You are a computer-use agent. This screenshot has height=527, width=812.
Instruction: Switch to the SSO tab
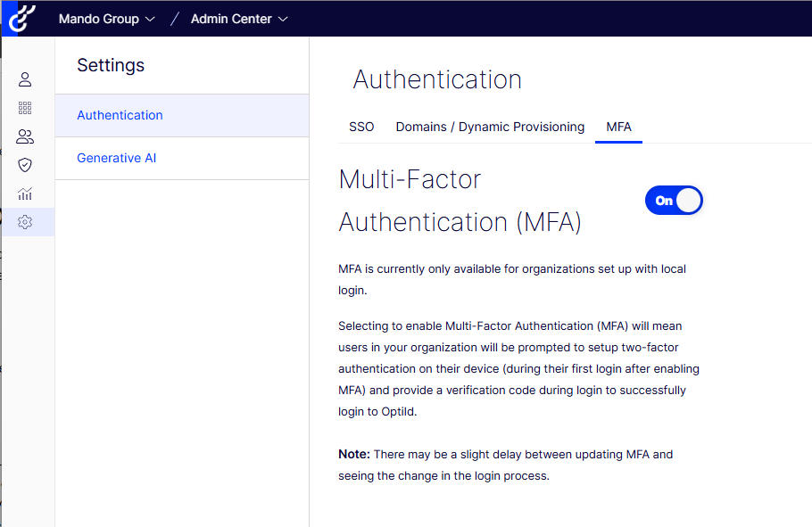click(361, 127)
